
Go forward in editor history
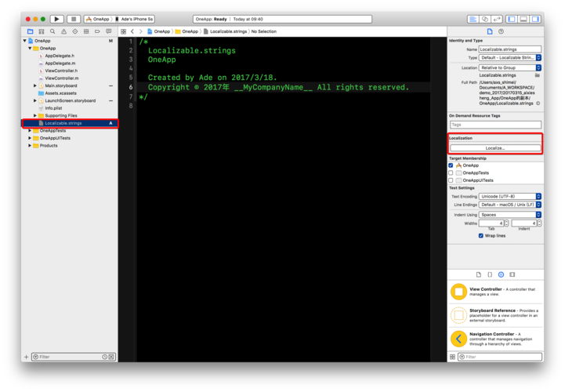[x=141, y=31]
